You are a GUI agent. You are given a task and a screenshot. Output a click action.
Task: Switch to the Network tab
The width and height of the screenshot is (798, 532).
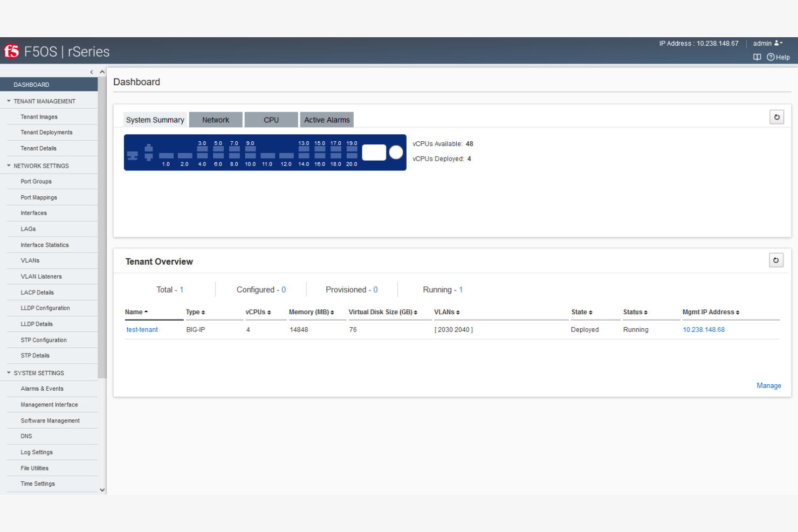[216, 120]
